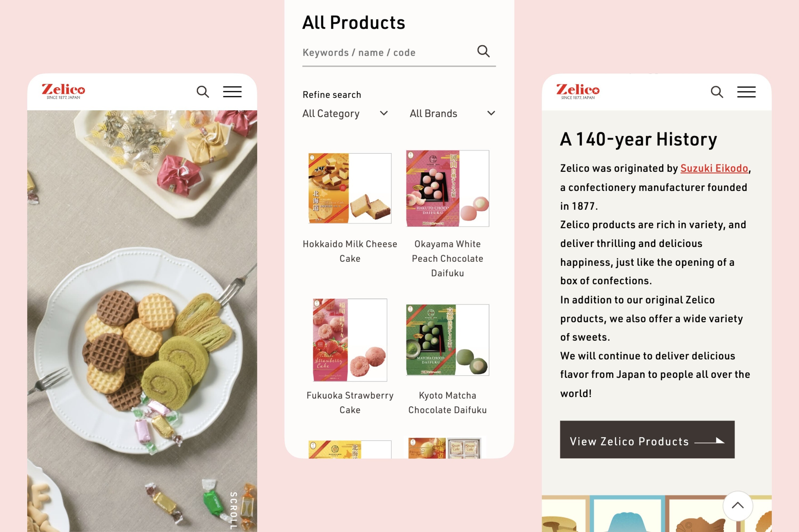Expand the All Brands dropdown
Screen dimensions: 799x532
click(x=452, y=113)
